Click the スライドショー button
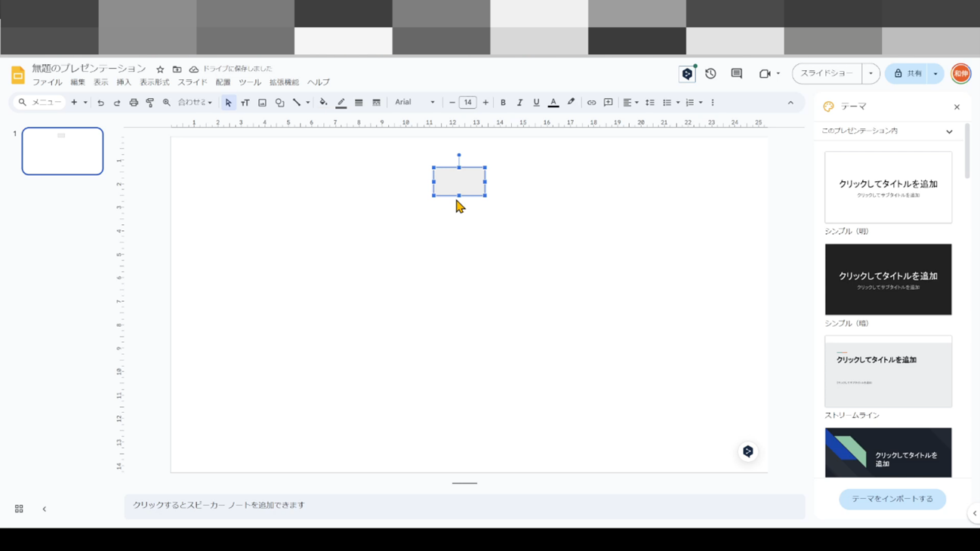Viewport: 980px width, 551px height. coord(827,74)
